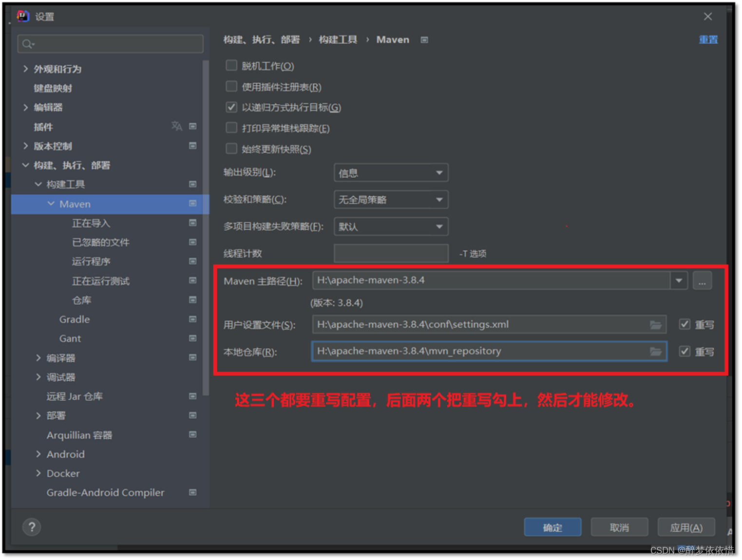Select Gradle in settings tree
Viewport: 742px width, 560px height.
pyautogui.click(x=75, y=319)
